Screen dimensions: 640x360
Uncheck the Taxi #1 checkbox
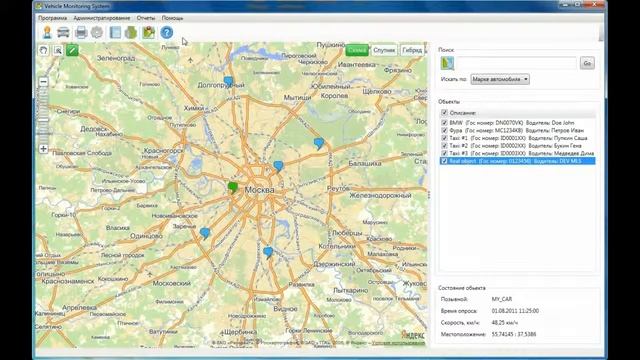click(444, 138)
